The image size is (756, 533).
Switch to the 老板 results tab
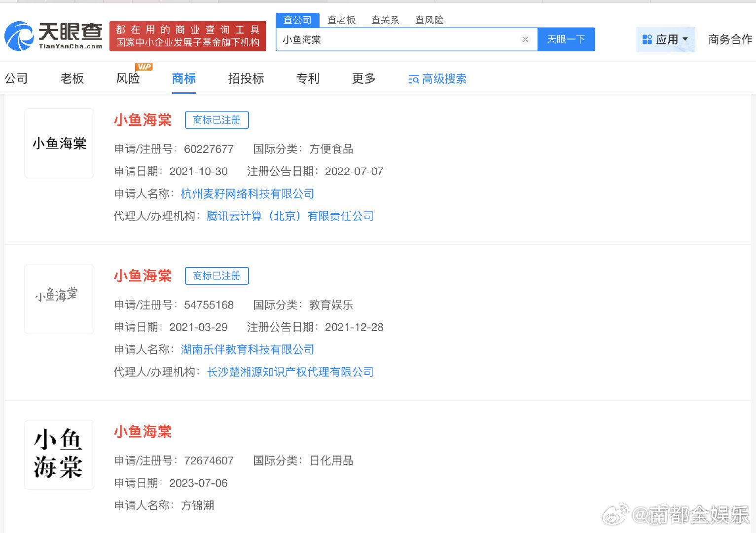click(72, 78)
